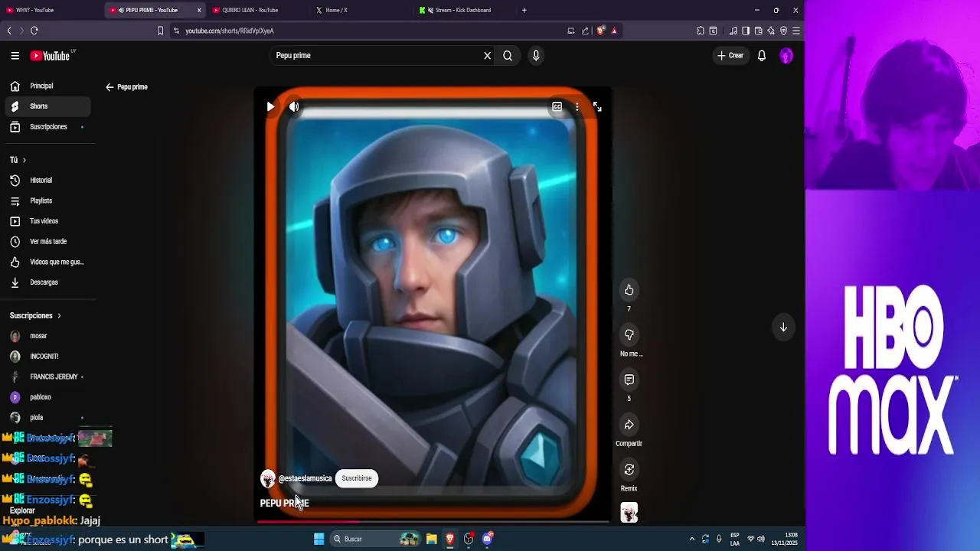Open a new browser tab
The width and height of the screenshot is (980, 551).
(524, 10)
